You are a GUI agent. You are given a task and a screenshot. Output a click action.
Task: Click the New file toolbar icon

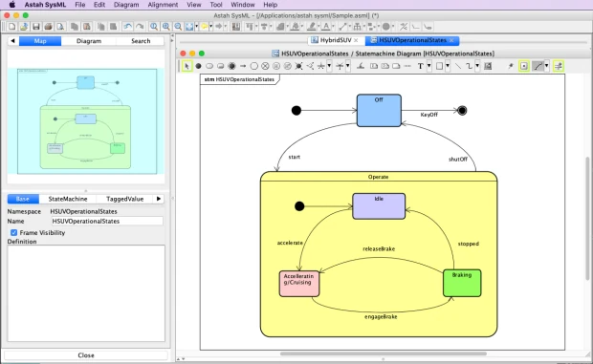coord(12,27)
